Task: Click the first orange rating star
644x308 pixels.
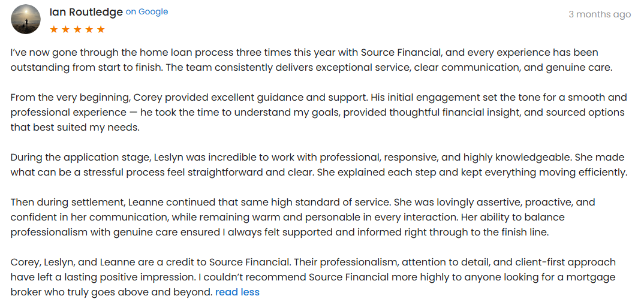Action: coord(54,29)
